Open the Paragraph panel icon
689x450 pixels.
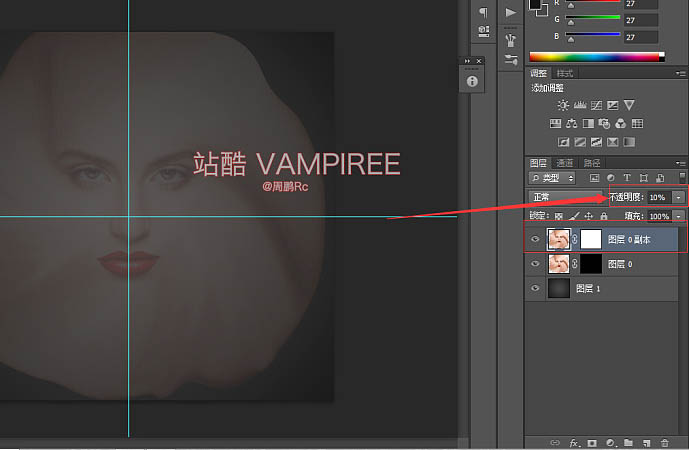[x=483, y=12]
